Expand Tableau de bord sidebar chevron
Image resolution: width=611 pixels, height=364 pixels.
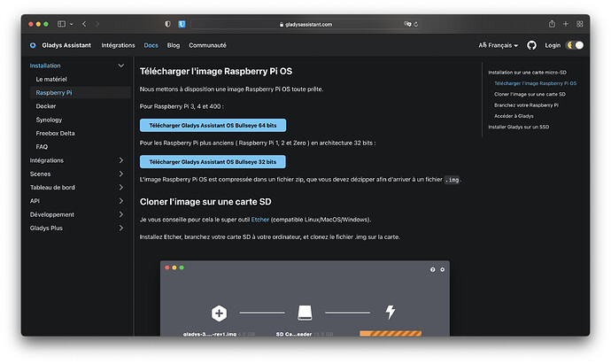120,188
